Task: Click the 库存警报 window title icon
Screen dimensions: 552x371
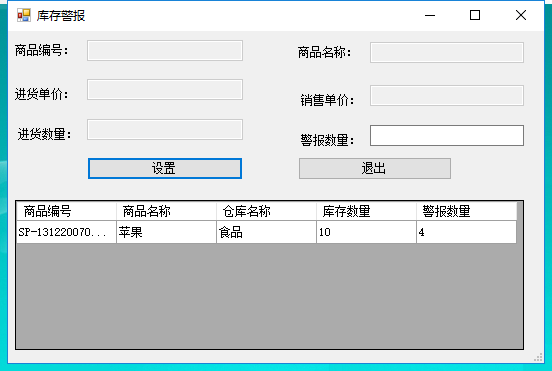Action: click(24, 15)
